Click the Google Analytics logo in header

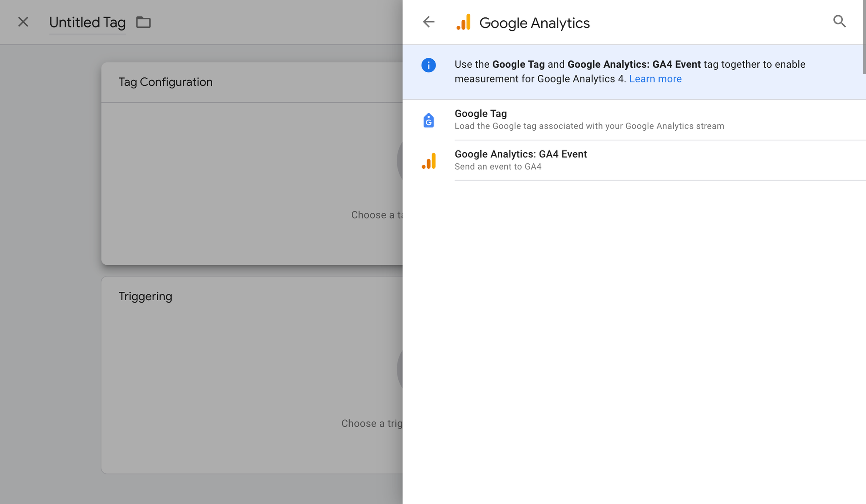463,22
